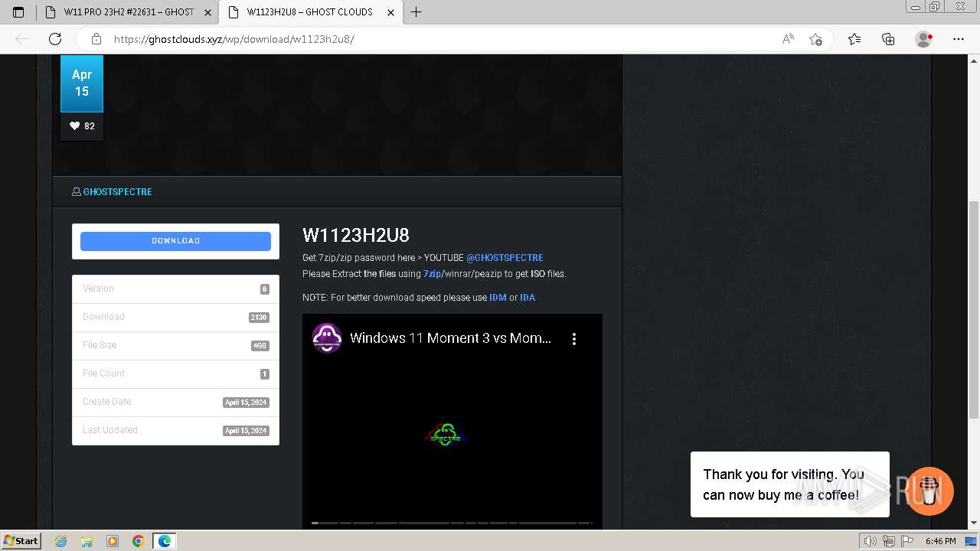Open a new browser tab
This screenshot has width=980, height=551.
coord(416,12)
